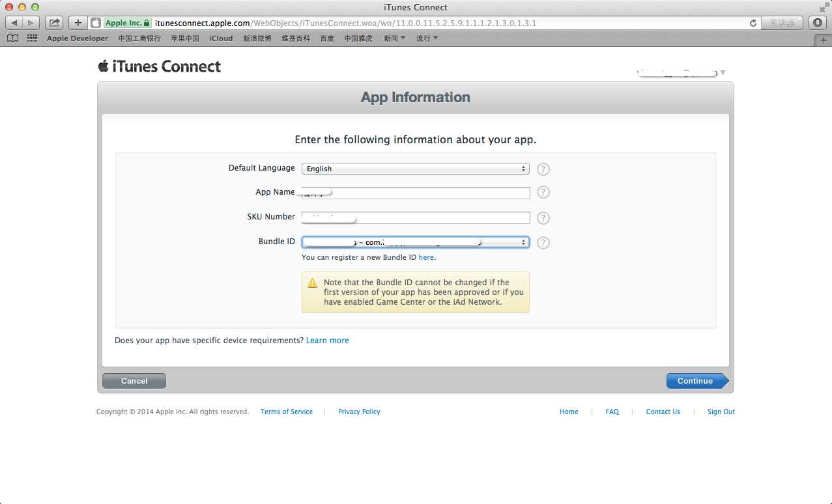
Task: Expand the Default Language dropdown
Action: pyautogui.click(x=415, y=169)
